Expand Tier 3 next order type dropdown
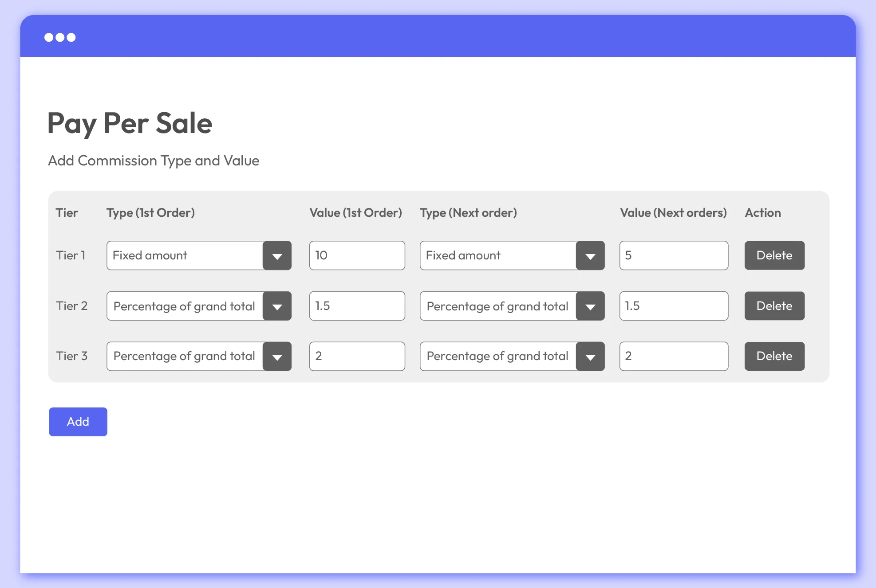The image size is (876, 588). pos(590,357)
